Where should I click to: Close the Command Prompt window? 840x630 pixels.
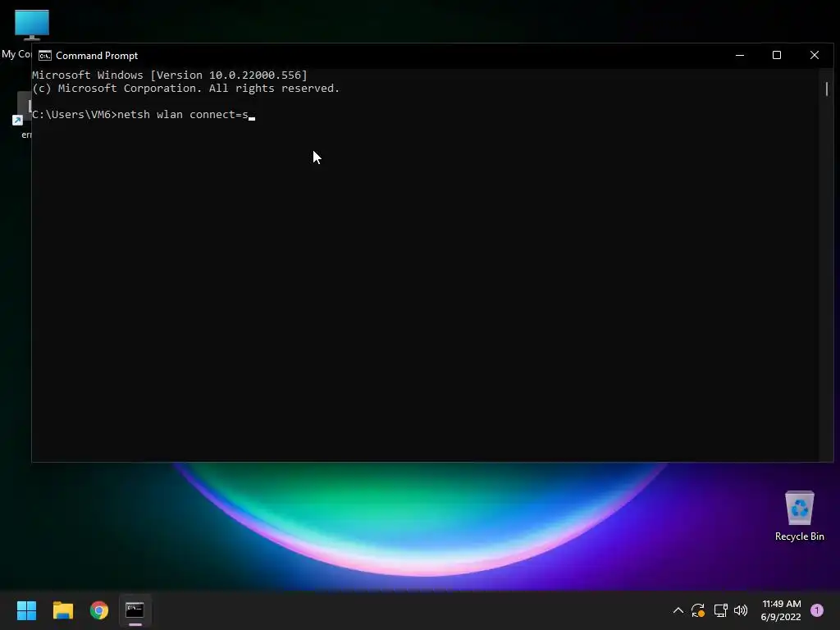pos(815,55)
